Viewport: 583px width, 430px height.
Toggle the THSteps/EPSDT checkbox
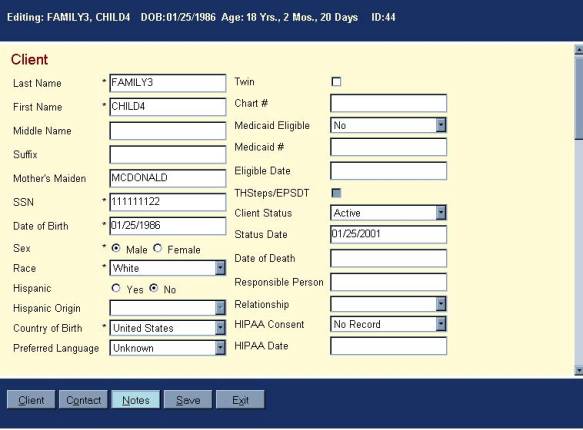[x=336, y=193]
